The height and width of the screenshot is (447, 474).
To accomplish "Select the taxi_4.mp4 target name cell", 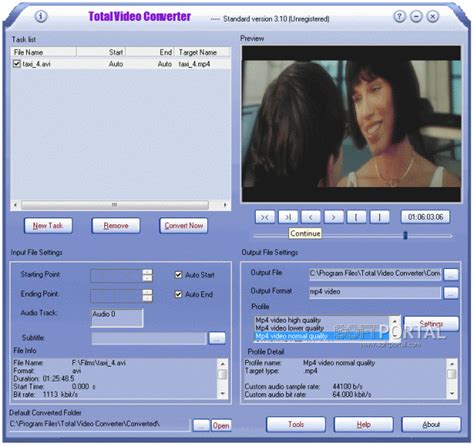I will point(194,64).
